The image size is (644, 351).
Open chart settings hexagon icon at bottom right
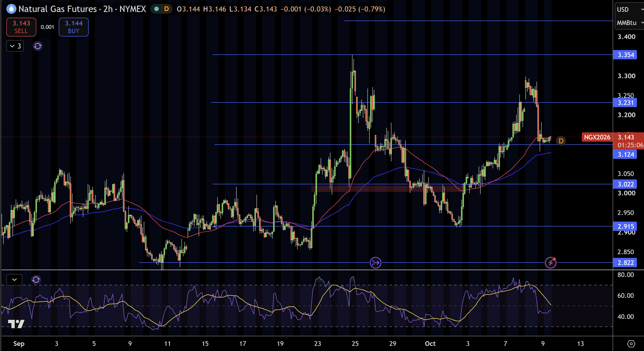pos(631,343)
